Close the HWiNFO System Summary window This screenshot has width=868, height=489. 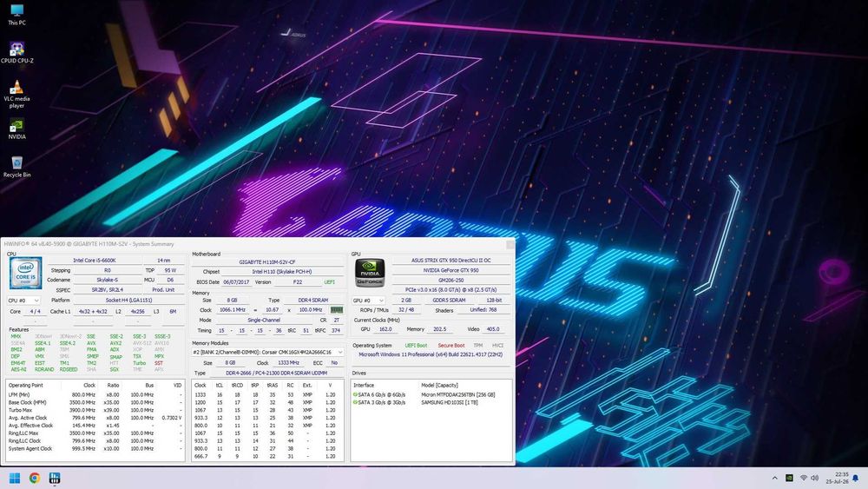(510, 244)
